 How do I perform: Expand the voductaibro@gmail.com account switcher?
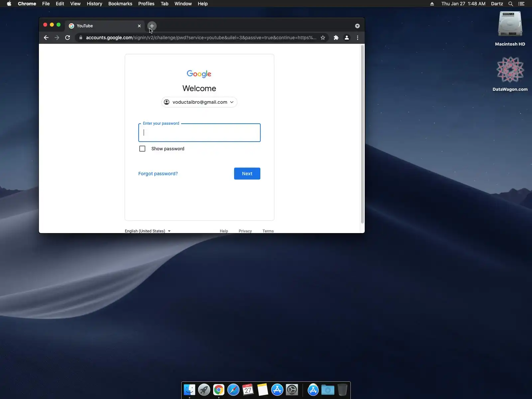click(x=199, y=102)
